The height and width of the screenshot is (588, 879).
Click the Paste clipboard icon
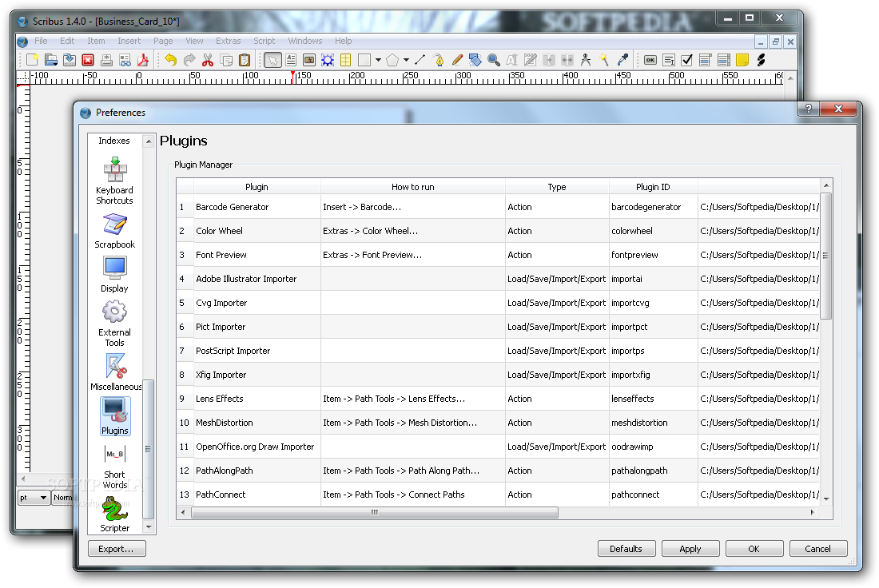(245, 60)
